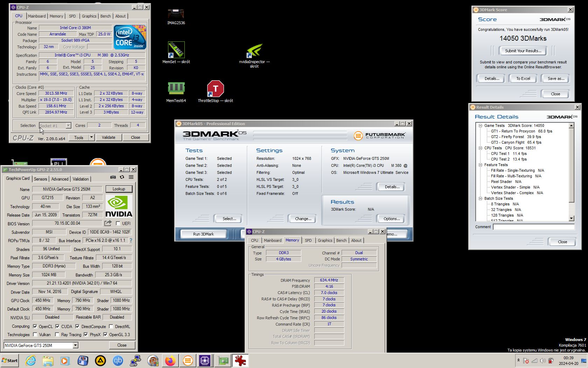Open AIMP player taskbar icon

coord(100,361)
